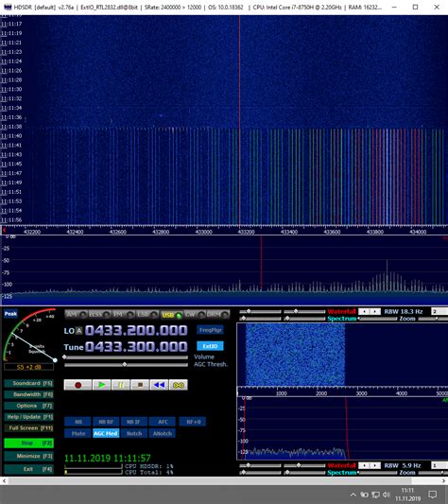Click the green Stop [F2] button
Screen dimensions: 448x504
[29, 443]
